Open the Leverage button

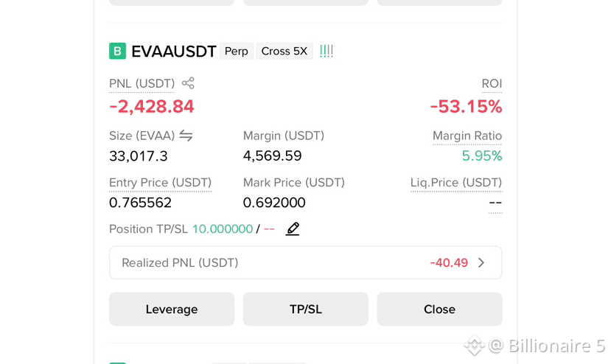click(172, 309)
